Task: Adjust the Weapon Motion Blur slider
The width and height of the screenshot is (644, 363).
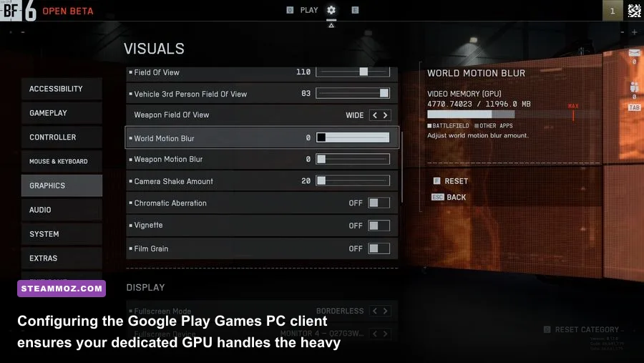Action: [x=353, y=159]
